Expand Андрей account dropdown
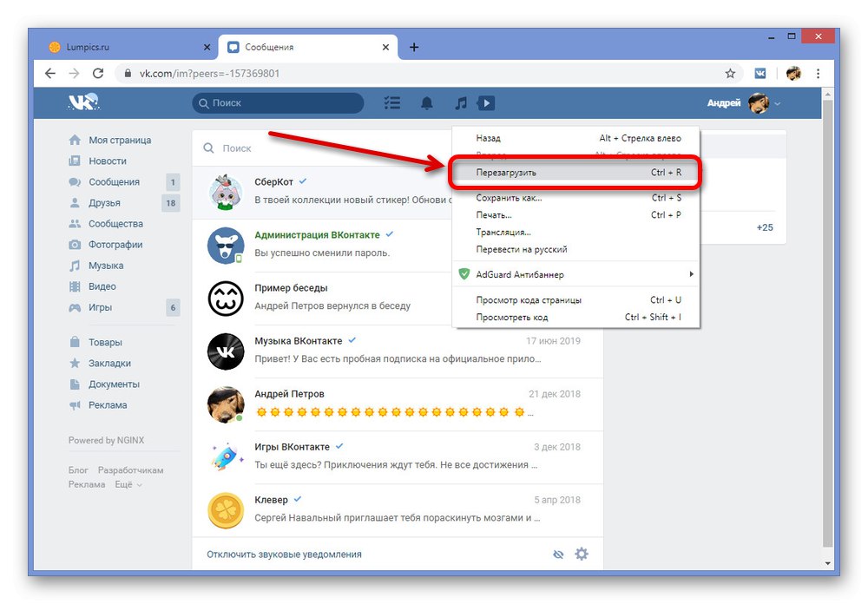Viewport: 868px width, 604px height. pyautogui.click(x=744, y=103)
